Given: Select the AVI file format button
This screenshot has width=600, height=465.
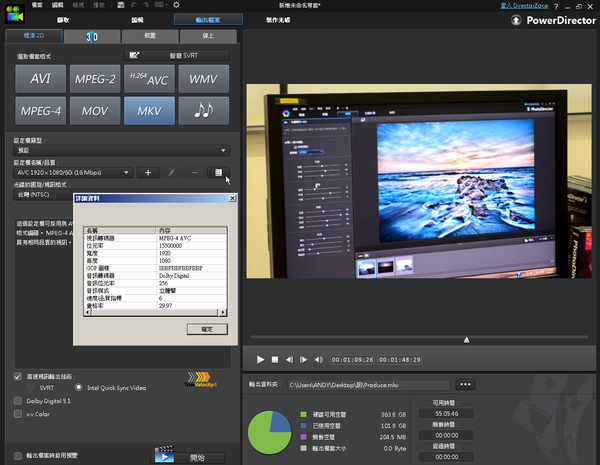Looking at the screenshot, I should coord(41,79).
